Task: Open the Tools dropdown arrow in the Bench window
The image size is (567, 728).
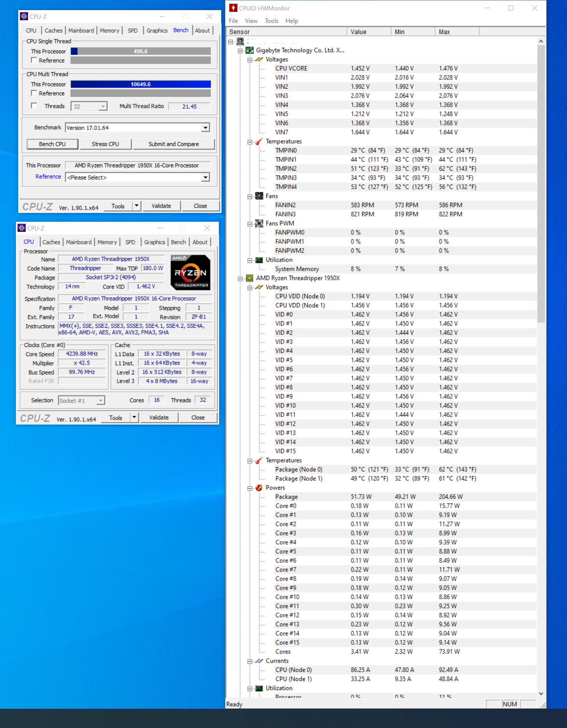Action: tap(136, 206)
